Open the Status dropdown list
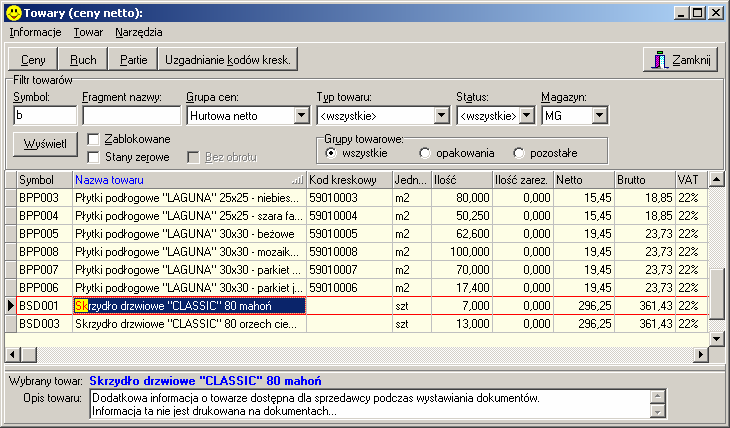 pyautogui.click(x=527, y=115)
